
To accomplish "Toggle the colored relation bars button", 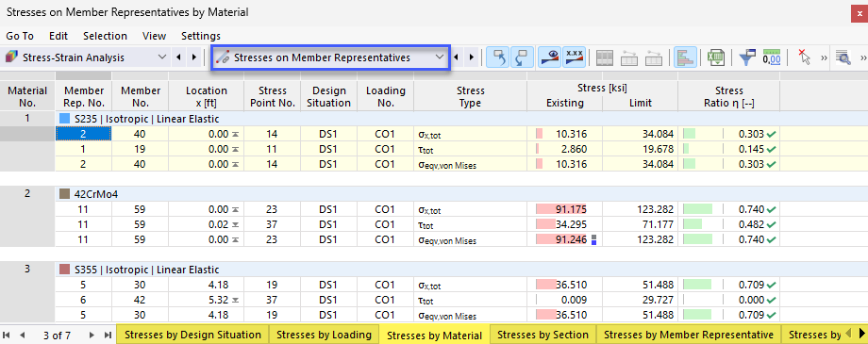I will pos(685,57).
